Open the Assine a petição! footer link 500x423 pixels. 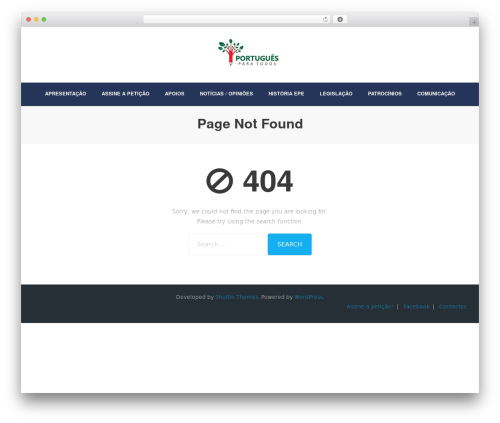(x=370, y=307)
